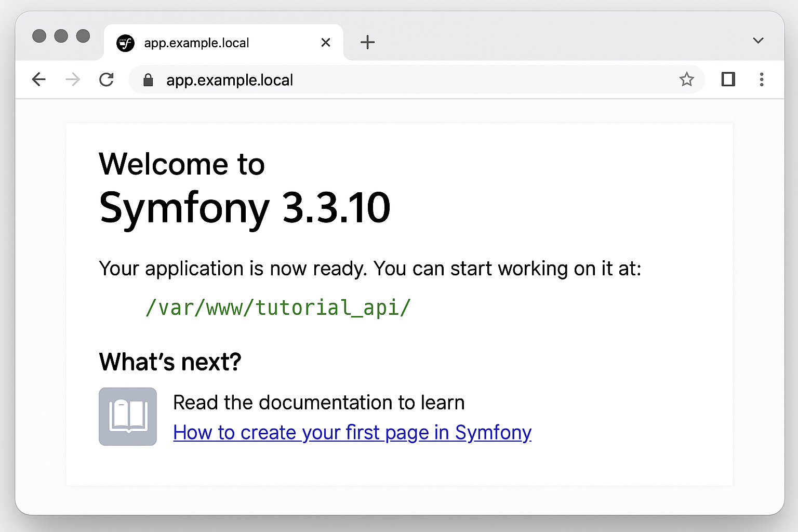Click the /var/www/tutorial_api/ path text
The height and width of the screenshot is (532, 798).
278,308
